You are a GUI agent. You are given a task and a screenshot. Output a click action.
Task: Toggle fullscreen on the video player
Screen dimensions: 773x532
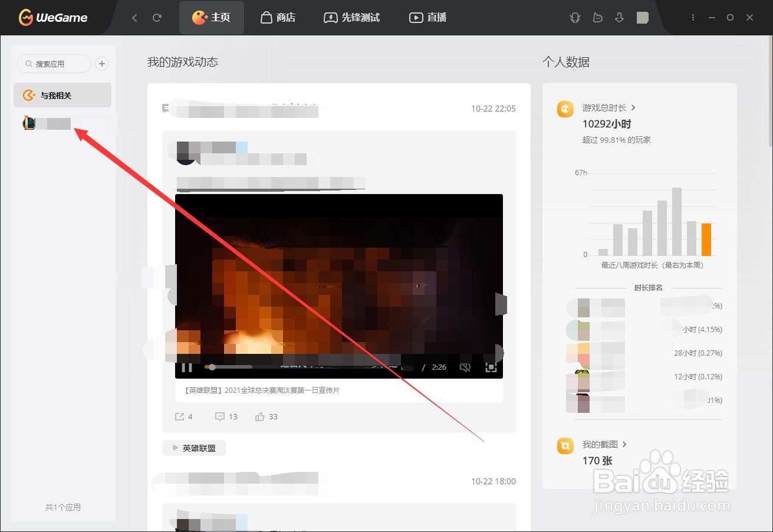pos(491,367)
